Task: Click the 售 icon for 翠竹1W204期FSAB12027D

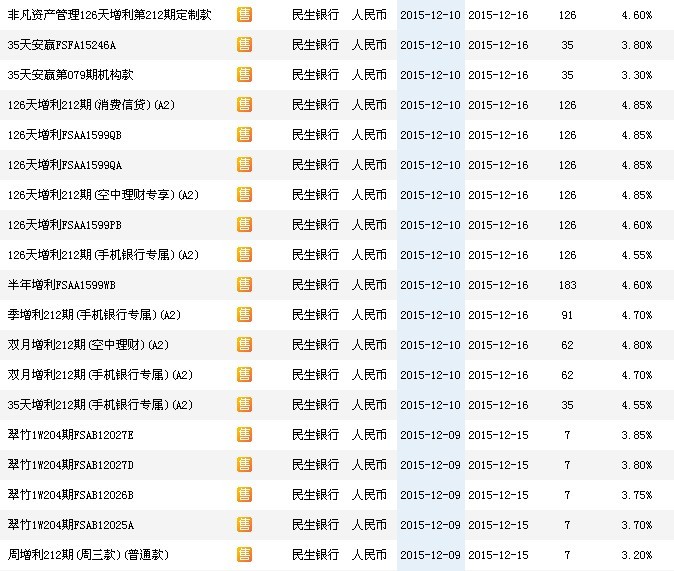Action: coord(244,465)
